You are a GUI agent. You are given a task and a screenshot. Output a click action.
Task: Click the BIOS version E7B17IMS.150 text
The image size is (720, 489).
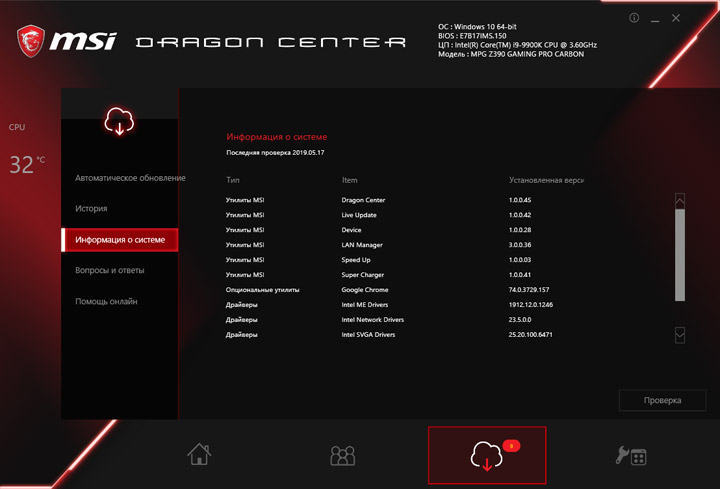(x=472, y=36)
